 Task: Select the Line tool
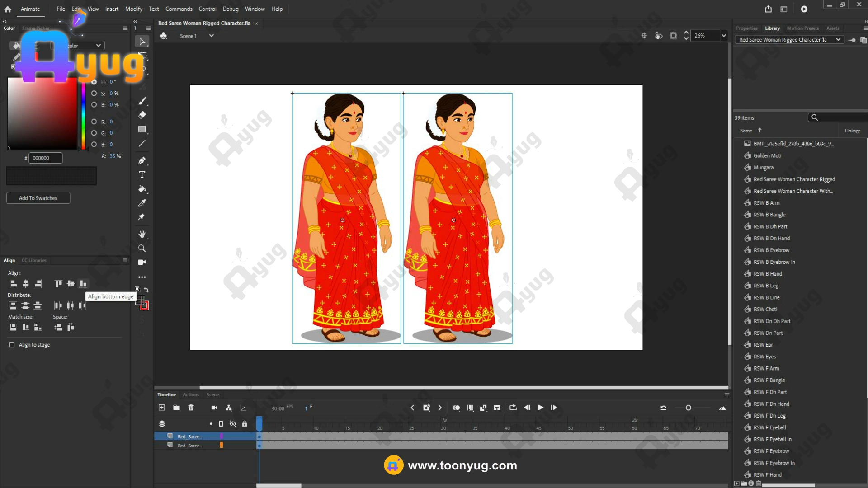pos(142,144)
